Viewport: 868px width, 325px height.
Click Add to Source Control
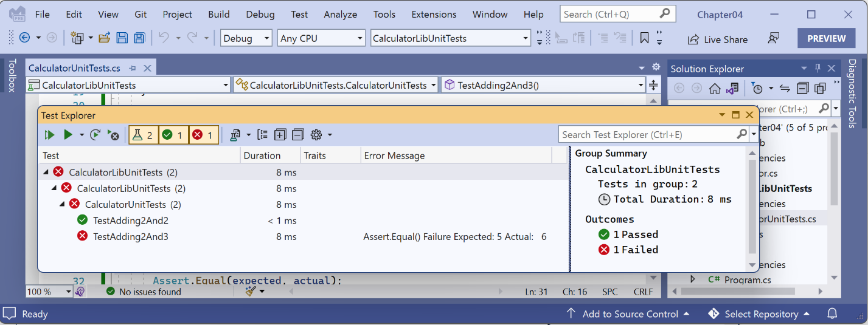[628, 314]
